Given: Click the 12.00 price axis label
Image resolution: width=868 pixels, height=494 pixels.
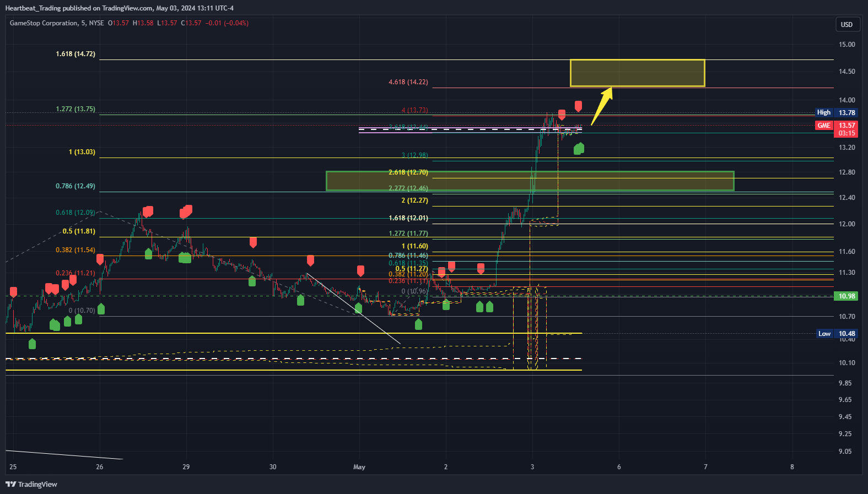Looking at the screenshot, I should 847,224.
